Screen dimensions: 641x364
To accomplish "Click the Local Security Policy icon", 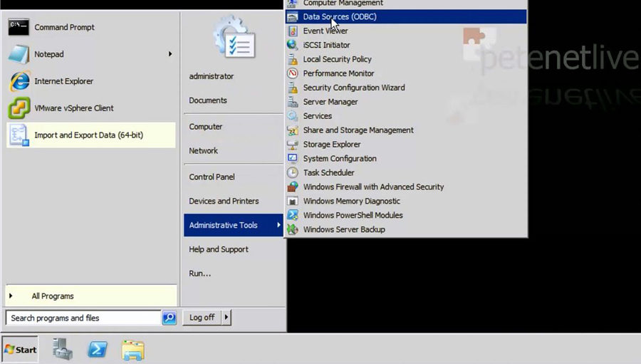I will click(x=292, y=59).
